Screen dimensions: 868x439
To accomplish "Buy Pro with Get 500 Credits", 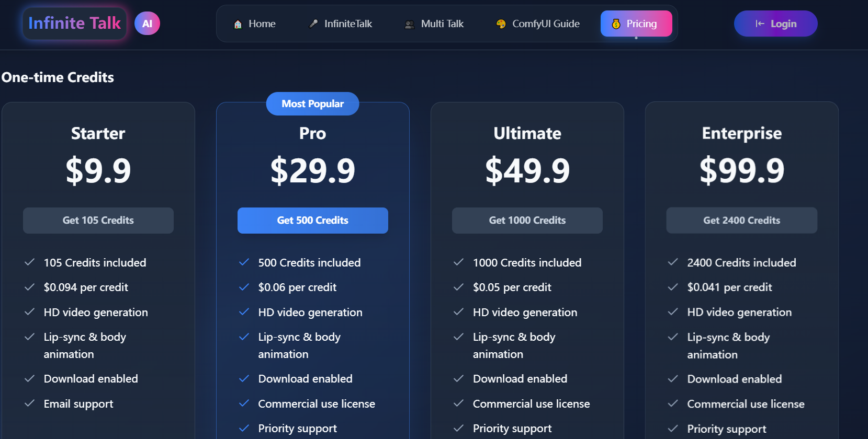I will click(313, 221).
